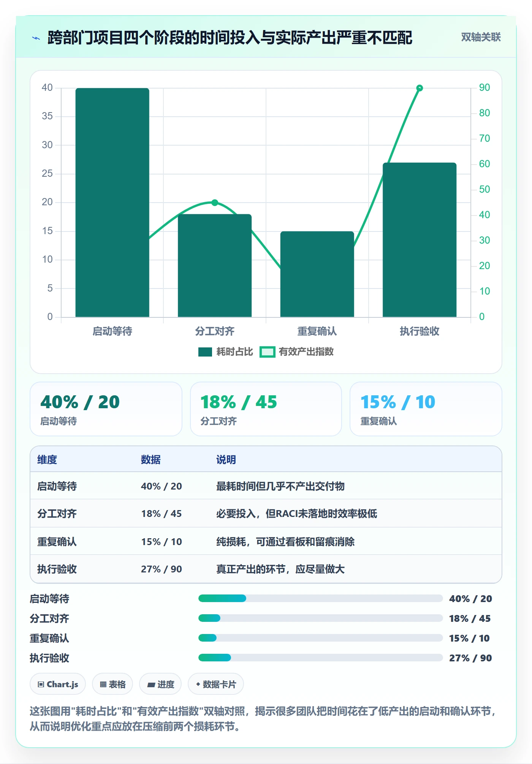Click the 启动等待 progress bar

coord(320,599)
